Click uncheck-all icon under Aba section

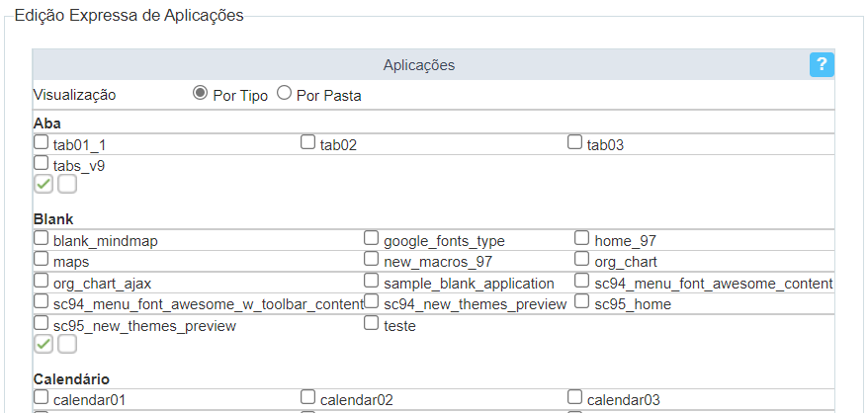point(67,184)
